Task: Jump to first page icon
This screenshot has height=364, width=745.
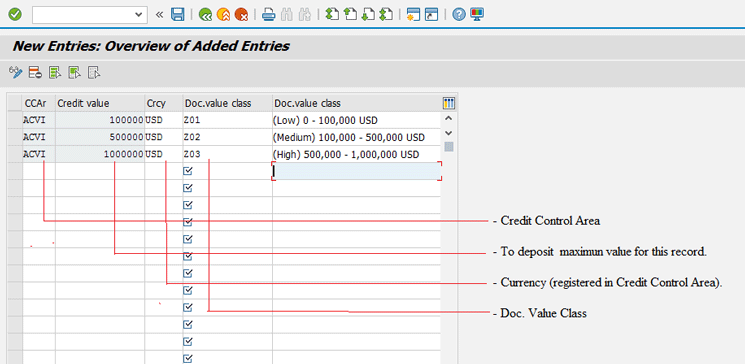Action: click(x=332, y=15)
